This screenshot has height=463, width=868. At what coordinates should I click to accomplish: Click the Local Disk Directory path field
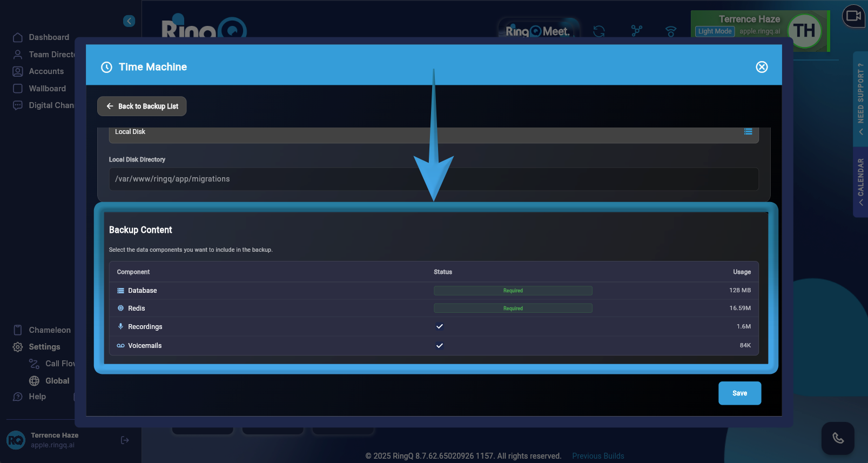433,179
